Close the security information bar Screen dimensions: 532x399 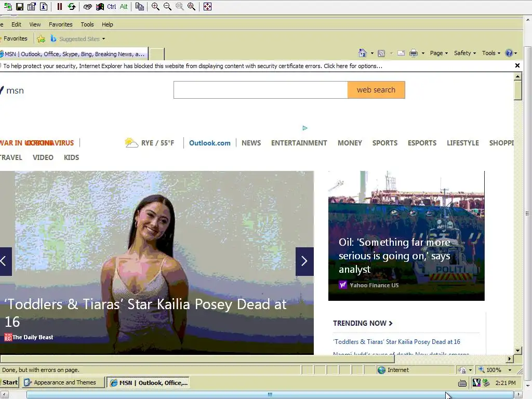(517, 65)
